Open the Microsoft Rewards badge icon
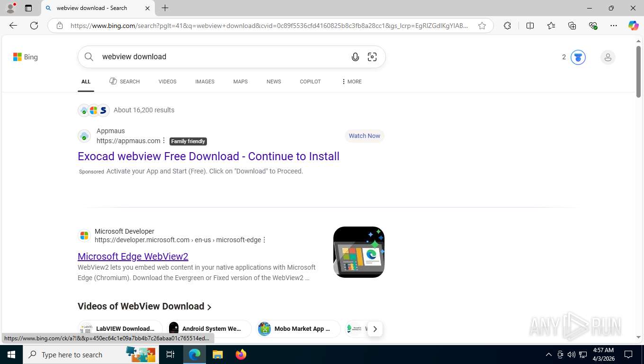The width and height of the screenshot is (644, 364). (x=578, y=57)
